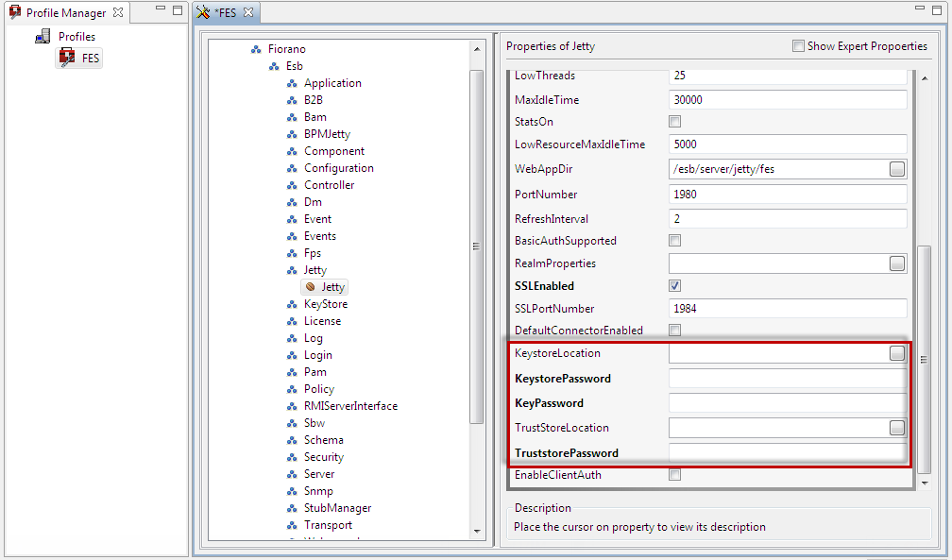Click the KeyPassword input field
The image size is (952, 560).
pos(788,402)
